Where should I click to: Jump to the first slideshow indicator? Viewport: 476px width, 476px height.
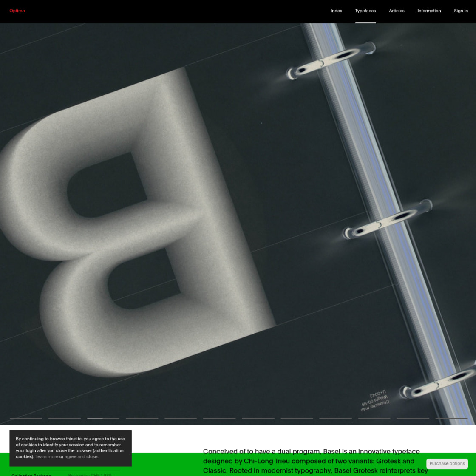click(x=26, y=418)
